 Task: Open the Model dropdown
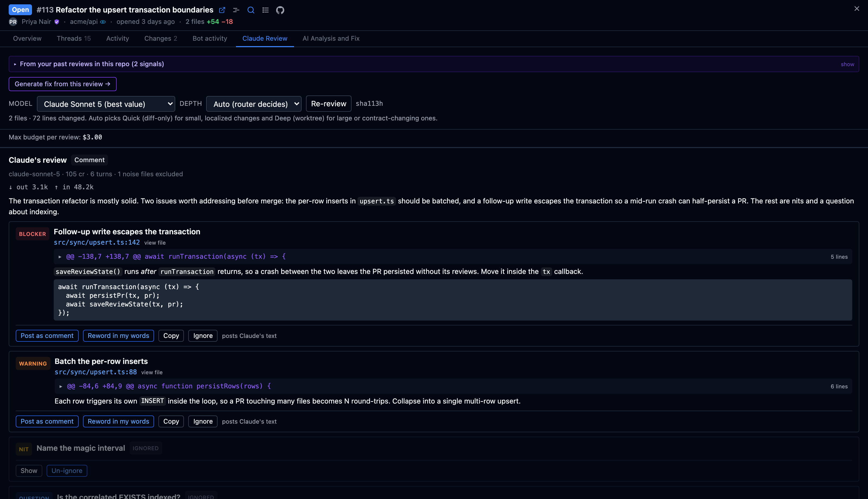pyautogui.click(x=106, y=104)
